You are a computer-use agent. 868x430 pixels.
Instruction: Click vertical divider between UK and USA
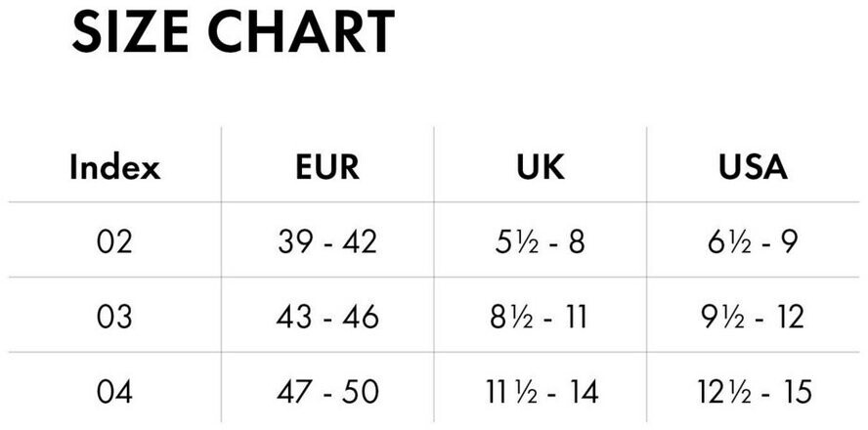[x=646, y=279]
